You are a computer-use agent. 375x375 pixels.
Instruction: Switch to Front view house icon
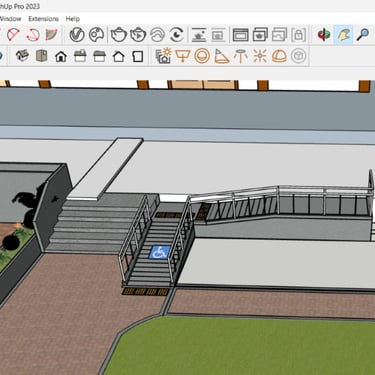click(61, 56)
